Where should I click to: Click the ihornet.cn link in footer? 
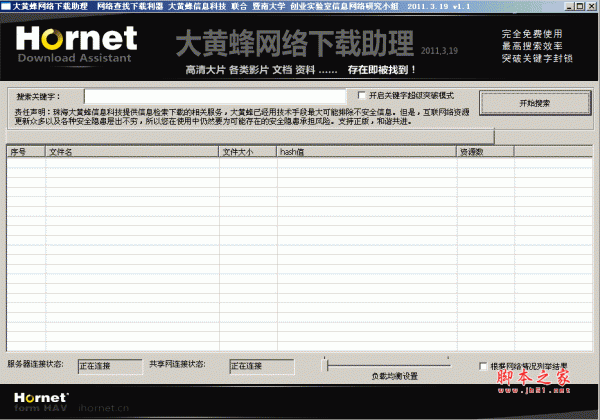tap(104, 408)
